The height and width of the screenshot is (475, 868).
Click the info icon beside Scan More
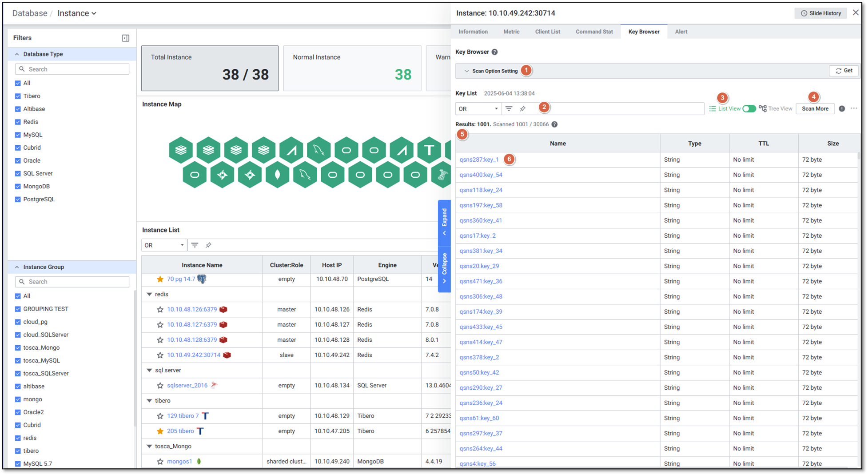coord(842,109)
